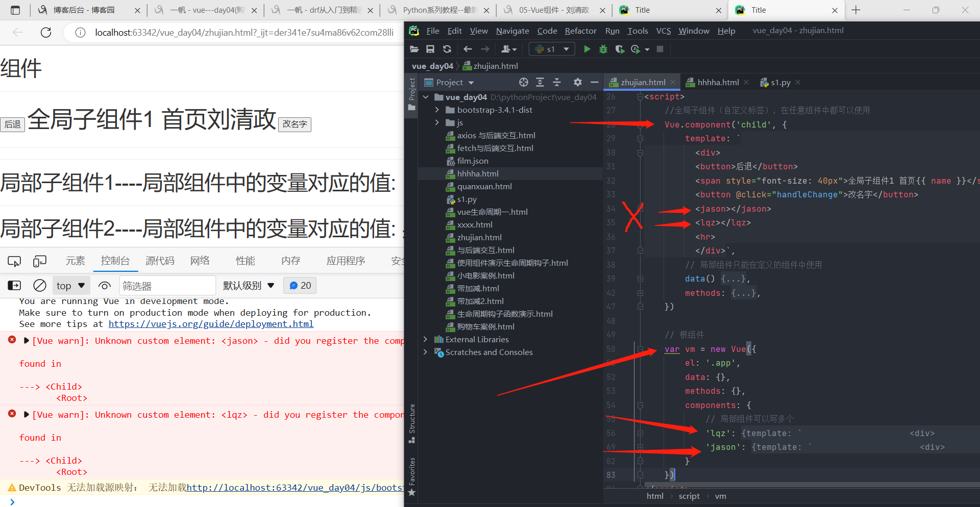Expand the bootstrap-3.4.1-dist folder
The width and height of the screenshot is (980, 507).
click(437, 110)
